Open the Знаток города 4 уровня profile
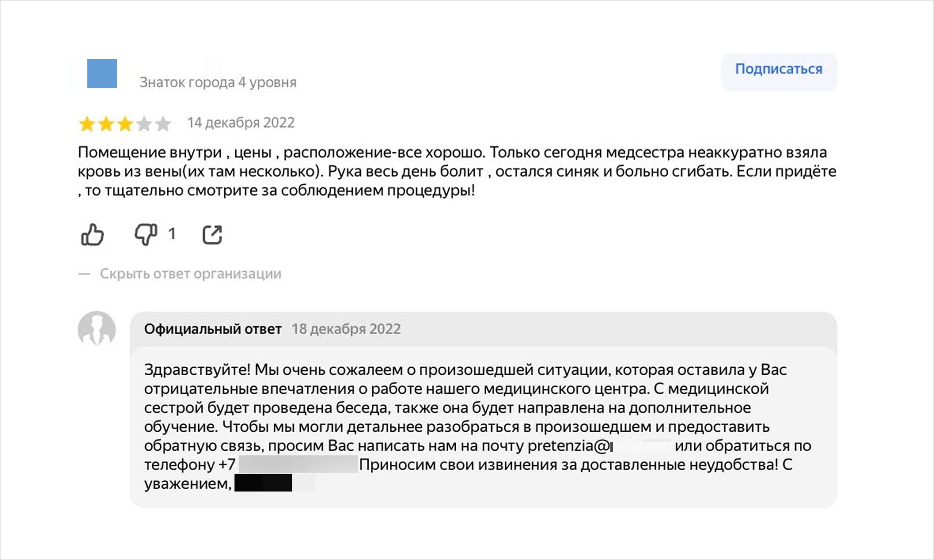This screenshot has height=560, width=934. pyautogui.click(x=217, y=83)
